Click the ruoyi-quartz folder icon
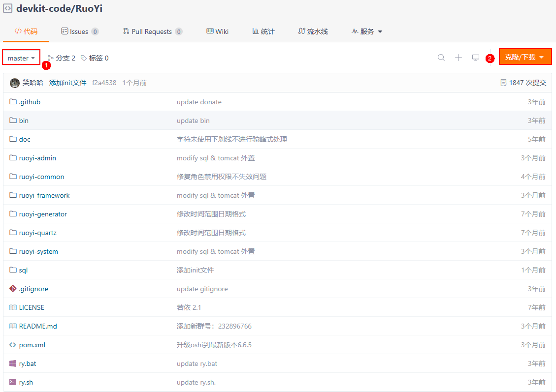The height and width of the screenshot is (392, 556). tap(13, 233)
